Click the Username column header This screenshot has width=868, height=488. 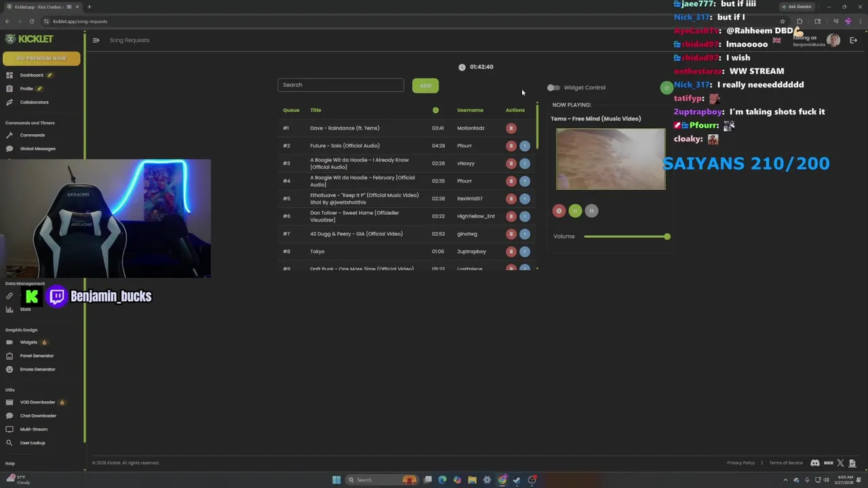470,110
